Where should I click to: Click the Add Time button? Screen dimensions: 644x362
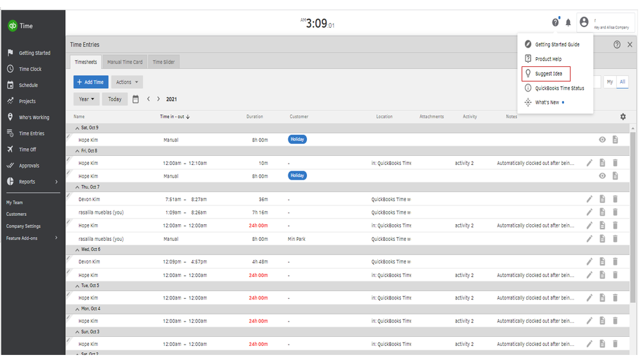pyautogui.click(x=91, y=82)
